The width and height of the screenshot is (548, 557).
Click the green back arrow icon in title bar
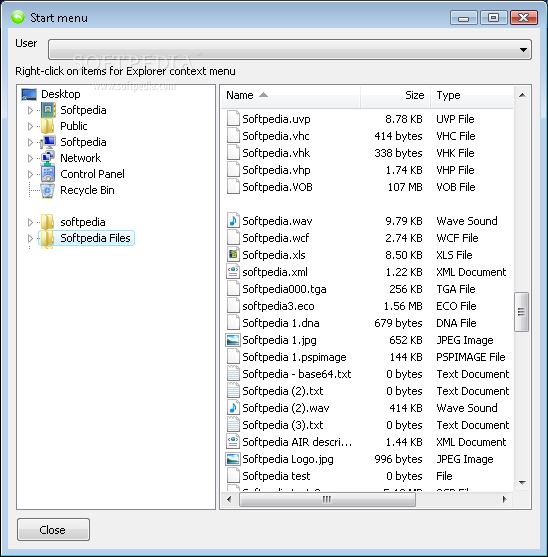pos(18,17)
